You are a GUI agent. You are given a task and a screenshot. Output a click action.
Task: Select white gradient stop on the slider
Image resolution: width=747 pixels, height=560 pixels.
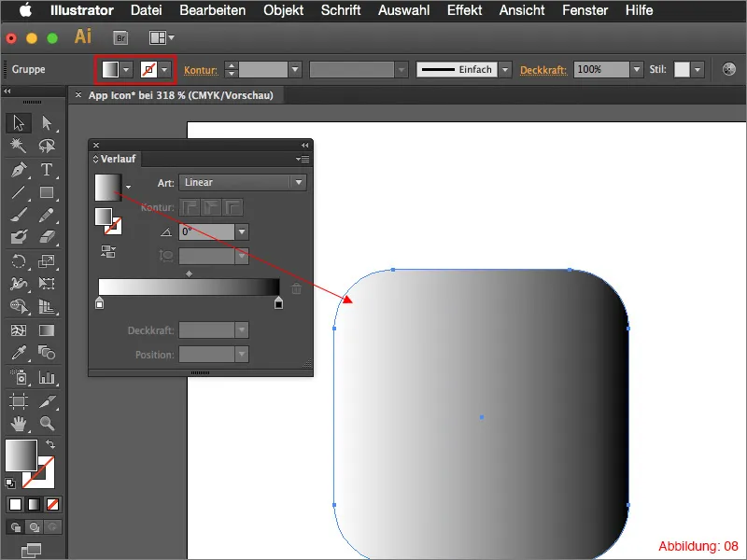(99, 302)
